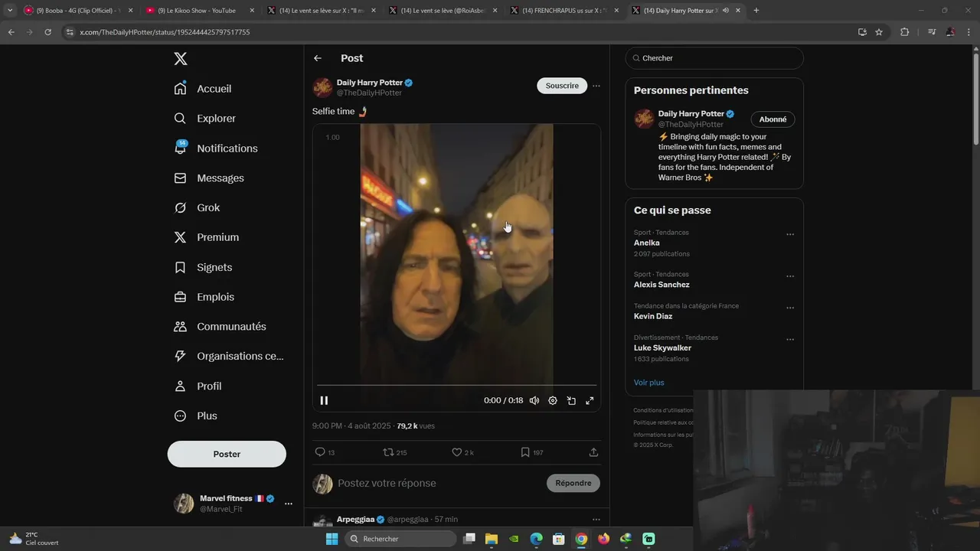Click the Abonné button
Viewport: 980px width, 551px height.
tap(773, 119)
